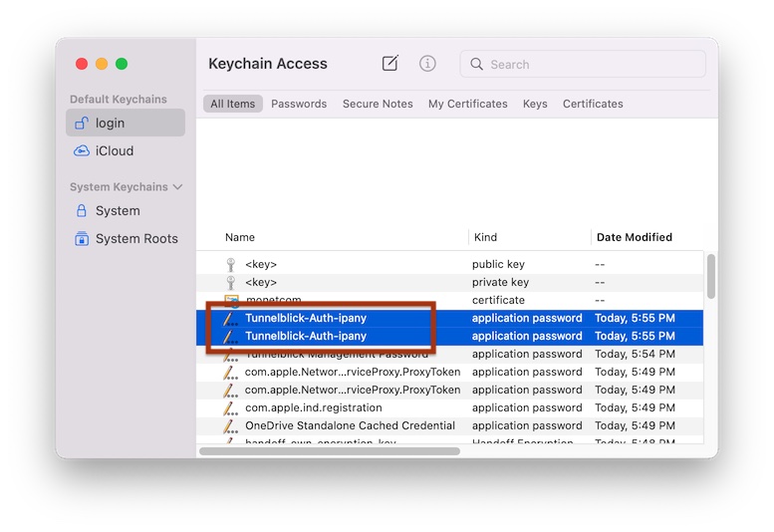
Task: Select the <key> private key row
Action: tap(449, 282)
